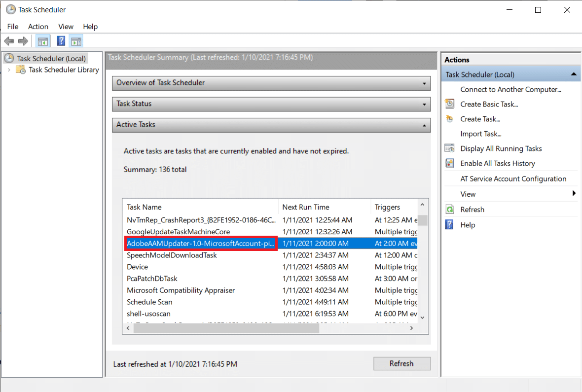582x392 pixels.
Task: Open the View menu in the menu bar
Action: pyautogui.click(x=66, y=27)
